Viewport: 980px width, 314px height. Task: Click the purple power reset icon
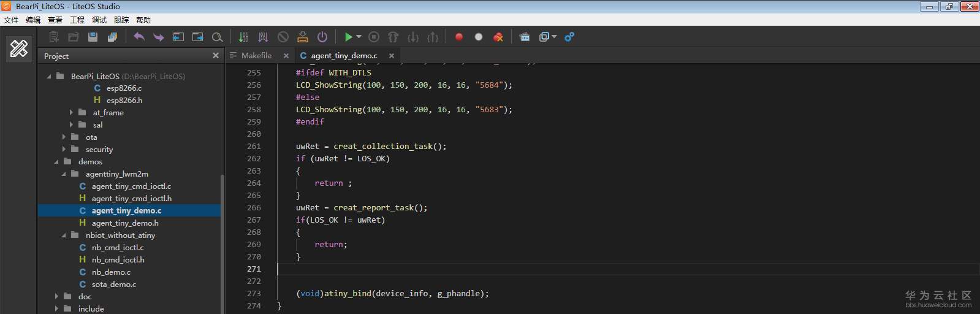coord(322,37)
